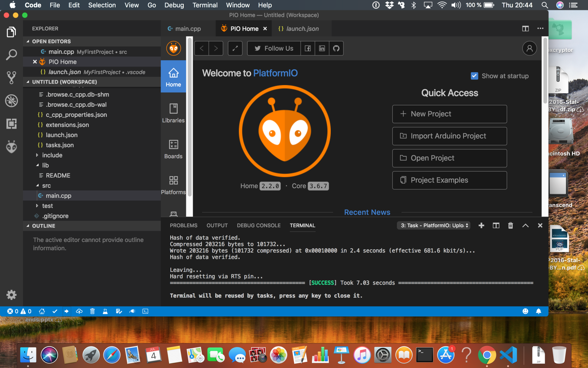Click the PIO Home vertical scrollbar

point(545,71)
